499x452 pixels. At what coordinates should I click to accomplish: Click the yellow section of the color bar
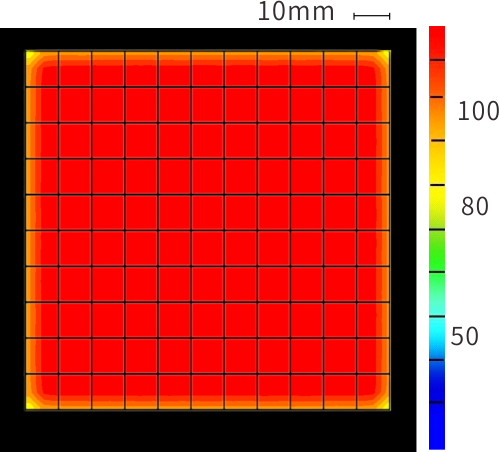tap(437, 163)
